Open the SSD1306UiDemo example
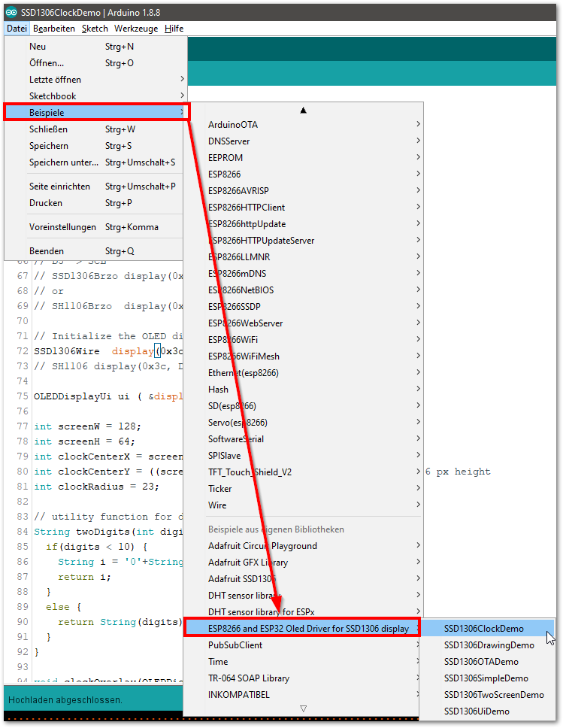This screenshot has height=728, width=563. [477, 711]
